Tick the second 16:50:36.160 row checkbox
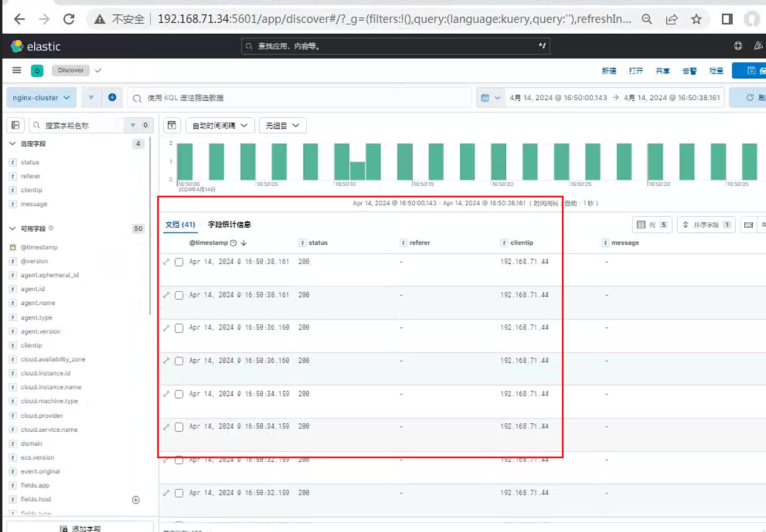766x532 pixels. coord(179,361)
